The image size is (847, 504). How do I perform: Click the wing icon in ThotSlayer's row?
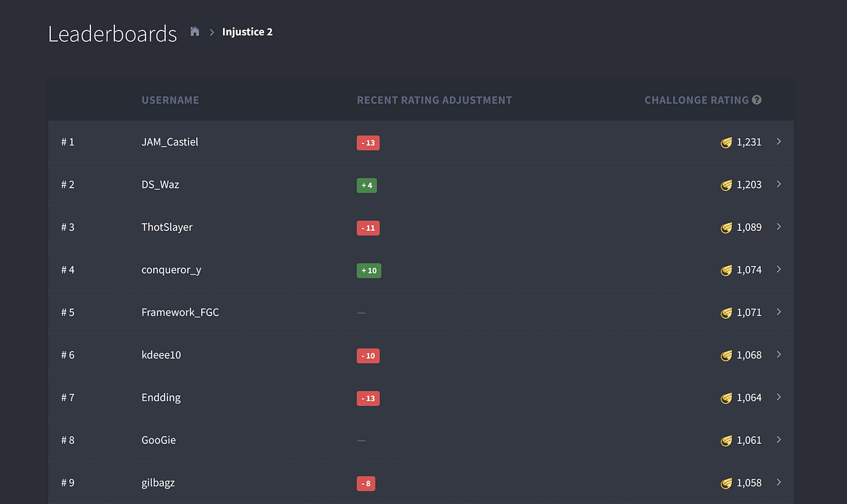point(726,227)
